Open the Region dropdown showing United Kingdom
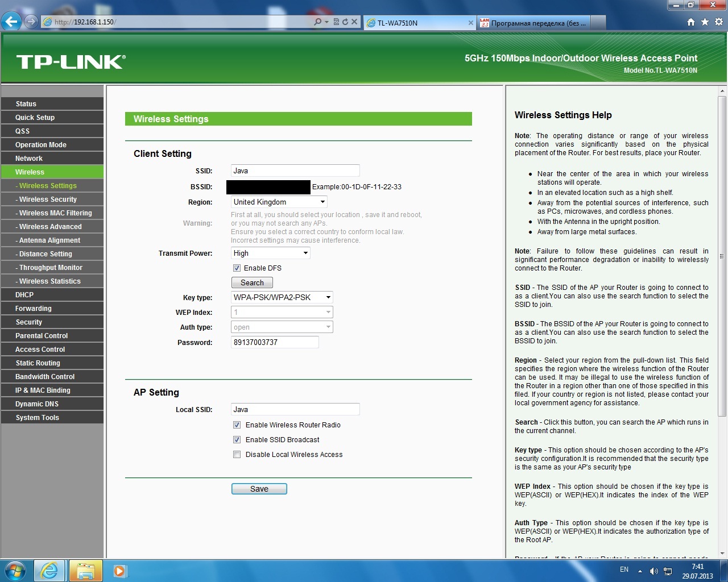Image resolution: width=728 pixels, height=582 pixels. (x=279, y=202)
